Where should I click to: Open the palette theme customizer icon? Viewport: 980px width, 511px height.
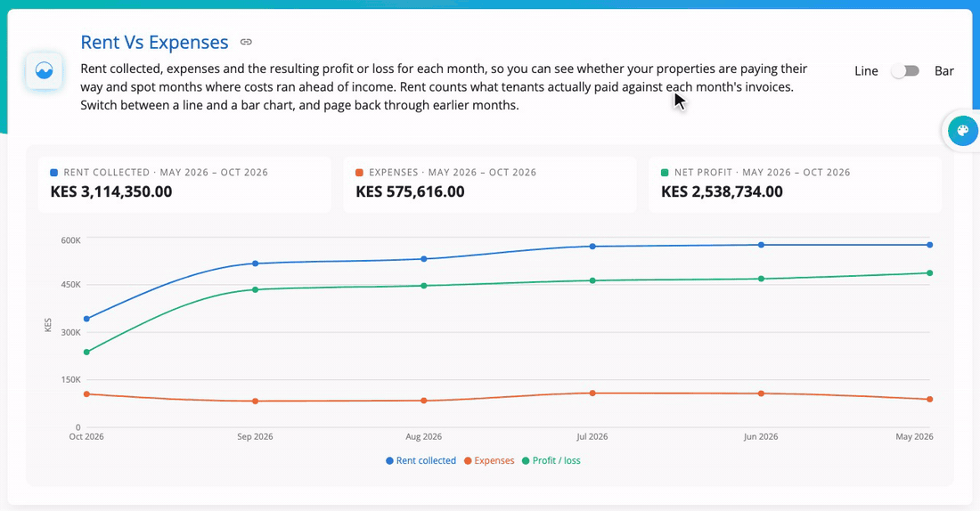click(x=962, y=131)
